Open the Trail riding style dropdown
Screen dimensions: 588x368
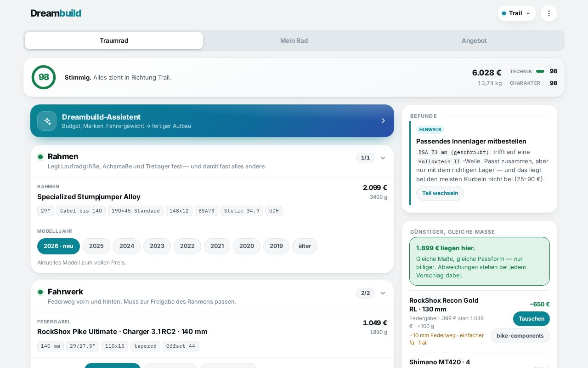pos(516,13)
